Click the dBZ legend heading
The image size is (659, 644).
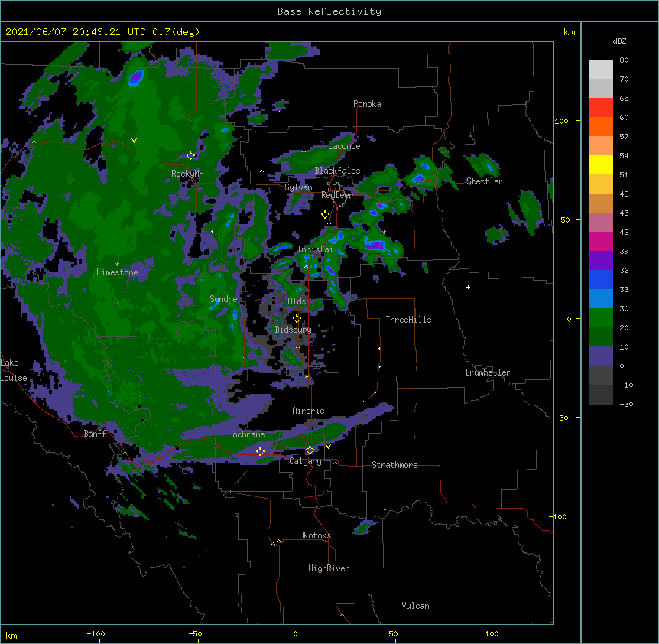[619, 41]
